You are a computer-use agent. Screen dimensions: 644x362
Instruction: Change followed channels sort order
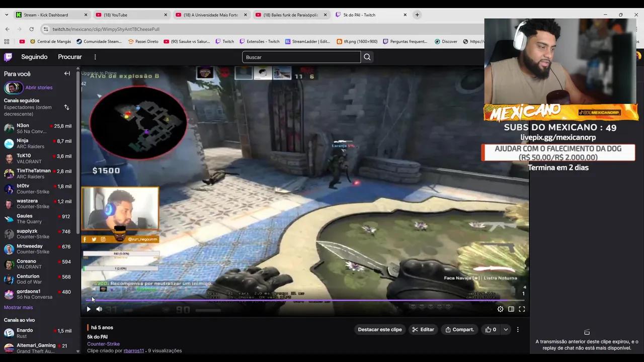tap(66, 107)
